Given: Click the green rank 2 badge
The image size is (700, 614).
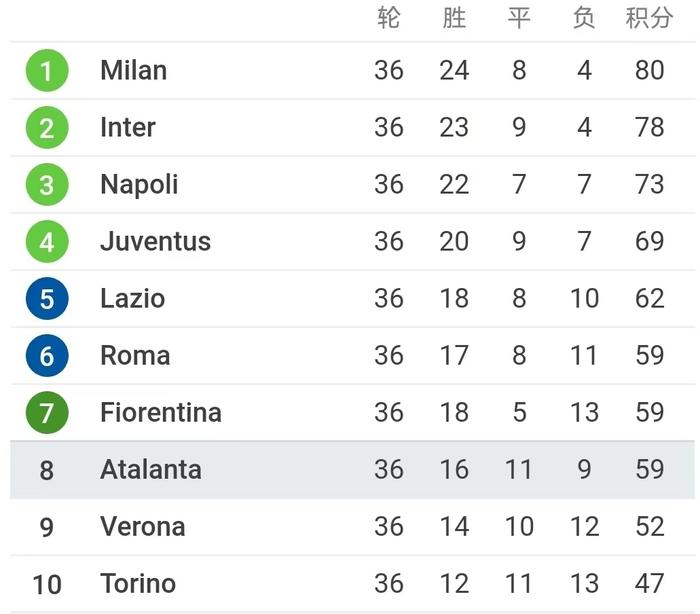Looking at the screenshot, I should point(47,128).
